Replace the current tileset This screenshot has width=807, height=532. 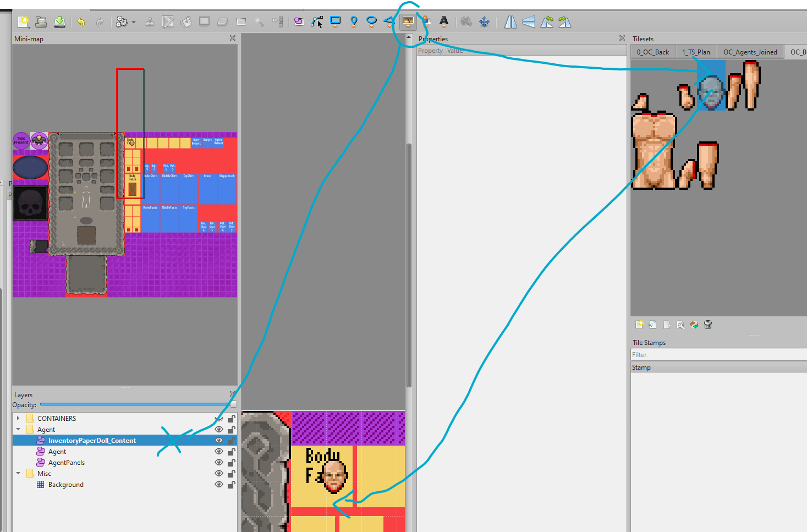point(694,325)
